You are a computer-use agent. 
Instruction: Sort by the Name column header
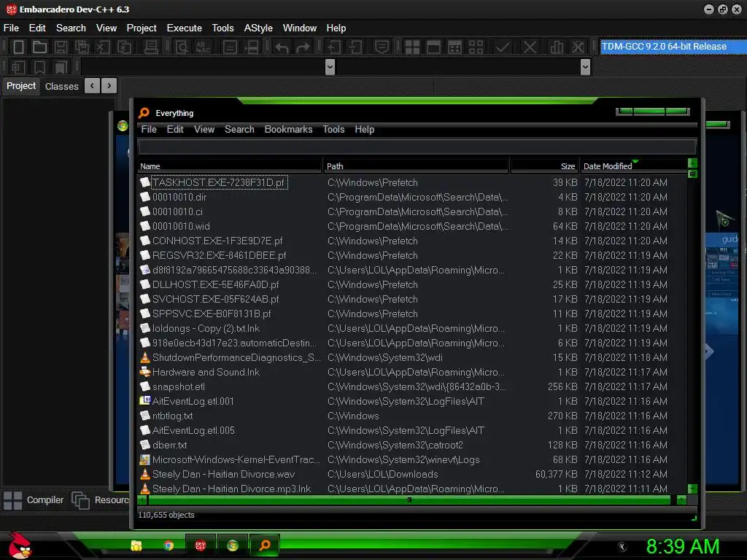pos(230,166)
